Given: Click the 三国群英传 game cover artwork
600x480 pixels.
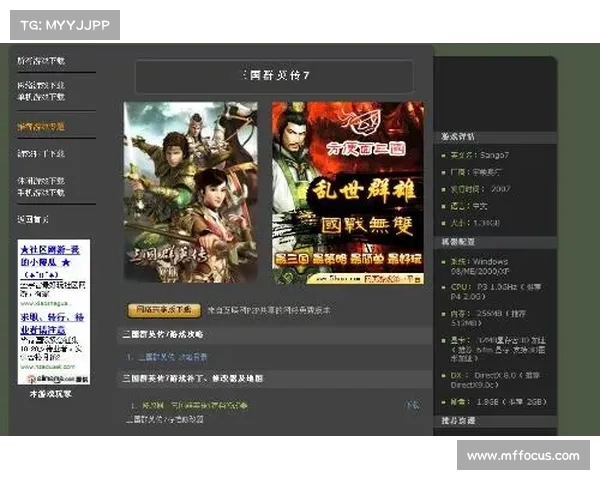Looking at the screenshot, I should pyautogui.click(x=191, y=193).
